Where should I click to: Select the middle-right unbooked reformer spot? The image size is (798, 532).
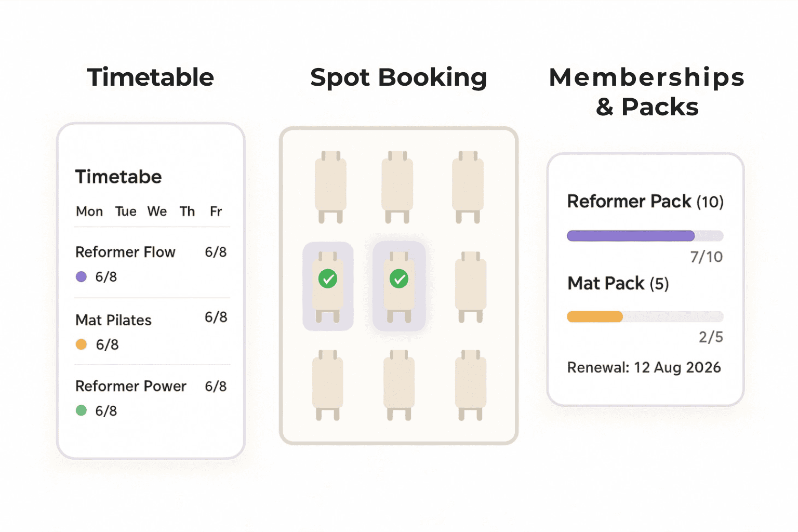coord(471,286)
